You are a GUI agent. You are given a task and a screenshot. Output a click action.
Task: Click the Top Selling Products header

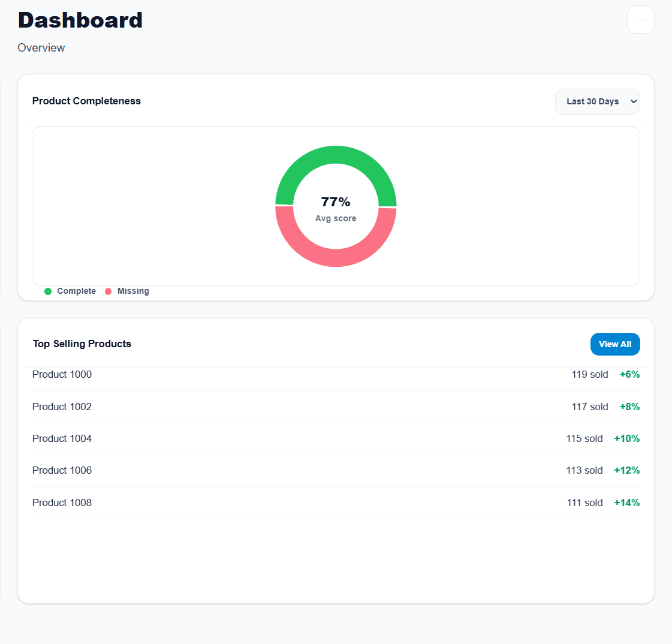(82, 344)
